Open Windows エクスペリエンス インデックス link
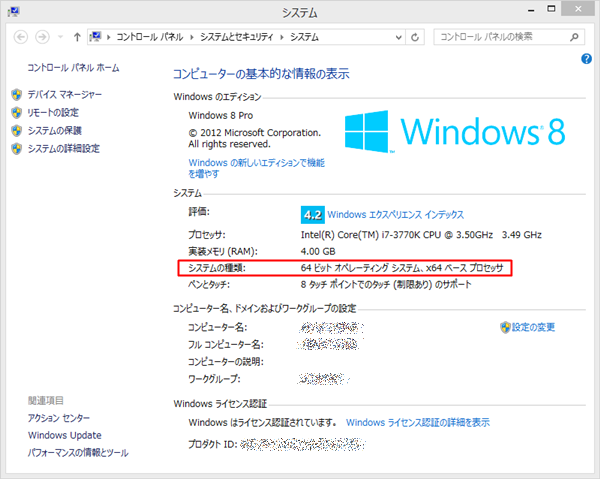Image resolution: width=600 pixels, height=479 pixels. click(x=396, y=215)
